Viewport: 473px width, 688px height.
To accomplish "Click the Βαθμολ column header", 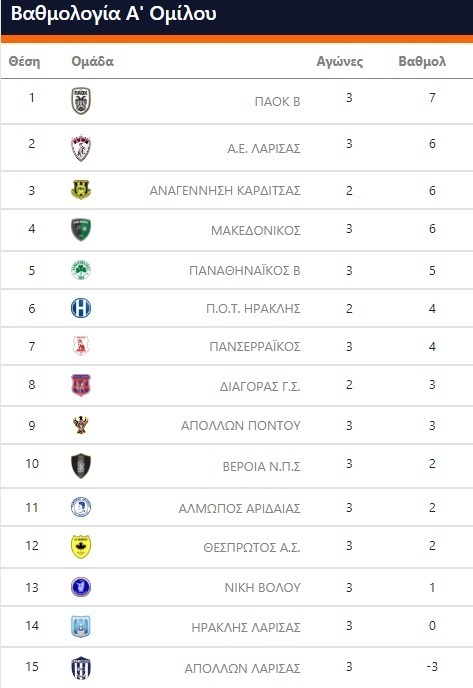I will click(422, 61).
